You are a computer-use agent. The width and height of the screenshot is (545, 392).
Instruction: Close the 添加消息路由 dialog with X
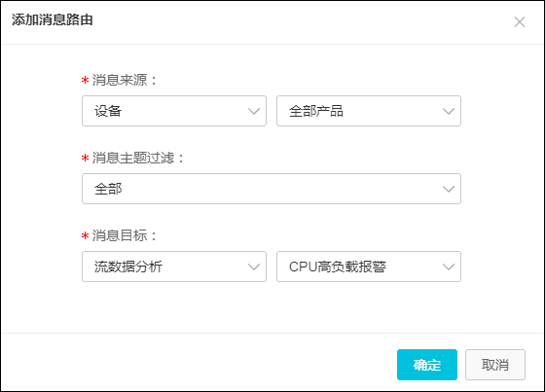click(520, 22)
